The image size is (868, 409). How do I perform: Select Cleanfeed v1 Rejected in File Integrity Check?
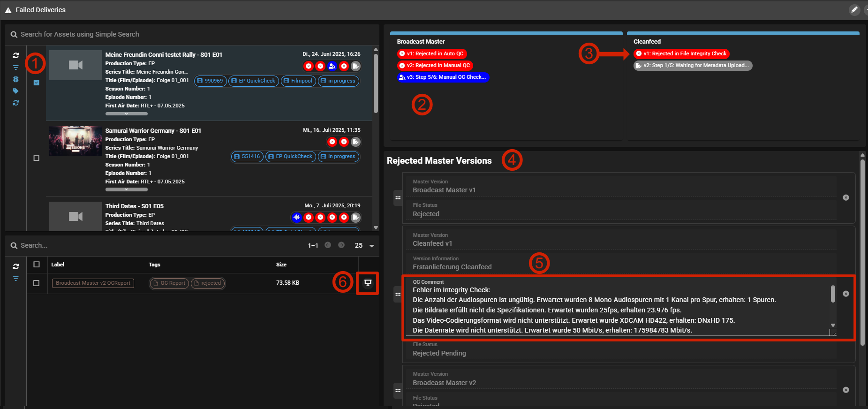[681, 54]
